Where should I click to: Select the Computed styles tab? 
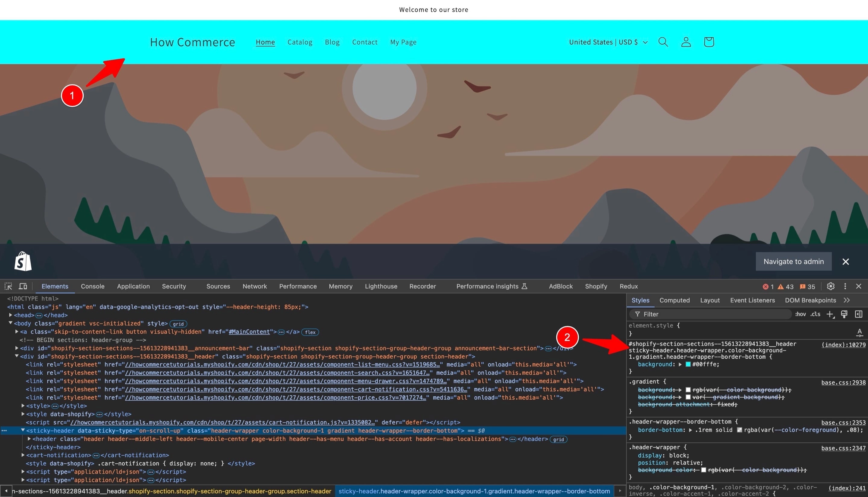675,300
